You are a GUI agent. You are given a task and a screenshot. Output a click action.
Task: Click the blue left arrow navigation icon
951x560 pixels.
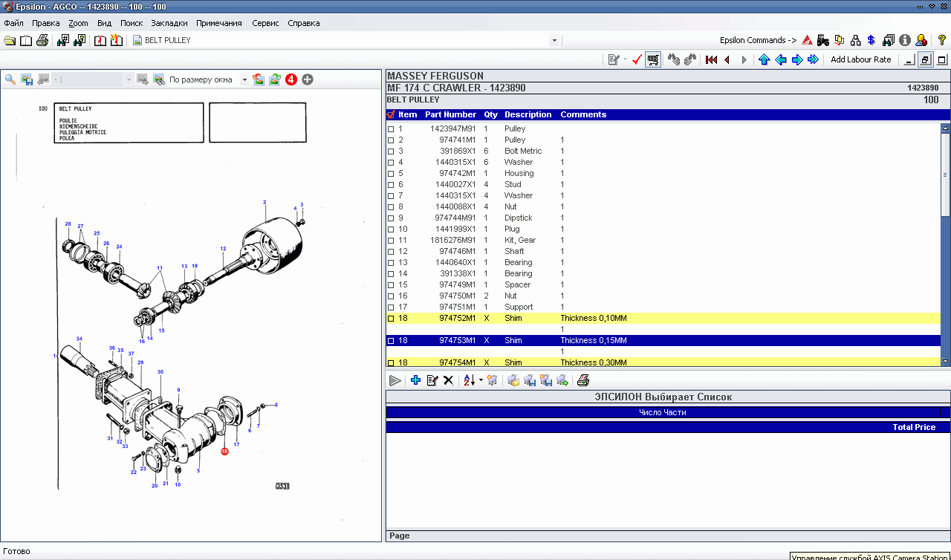780,59
